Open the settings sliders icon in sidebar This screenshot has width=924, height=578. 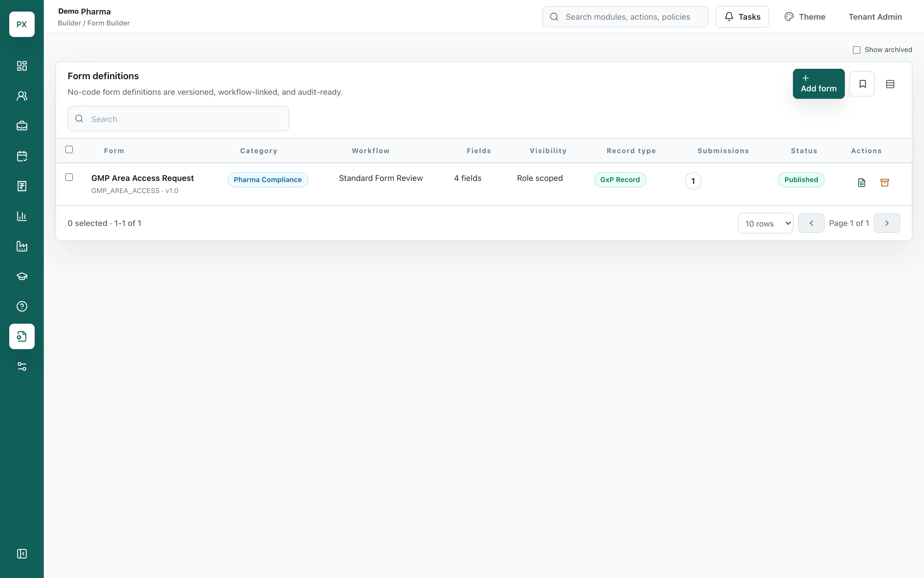pos(22,367)
